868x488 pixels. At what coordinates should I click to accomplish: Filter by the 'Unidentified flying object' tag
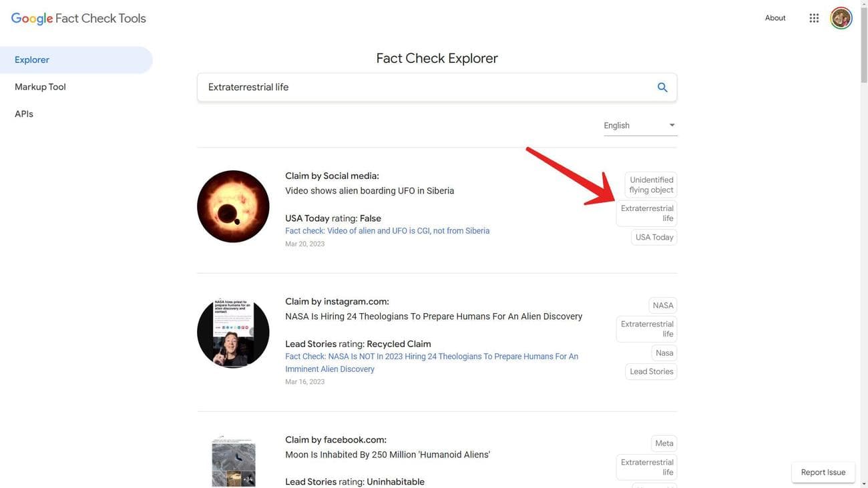tap(650, 185)
